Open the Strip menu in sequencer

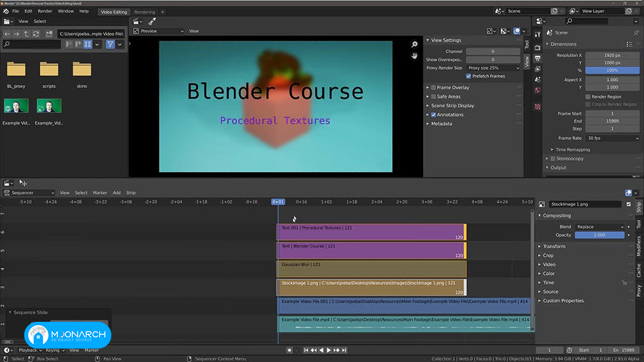131,192
